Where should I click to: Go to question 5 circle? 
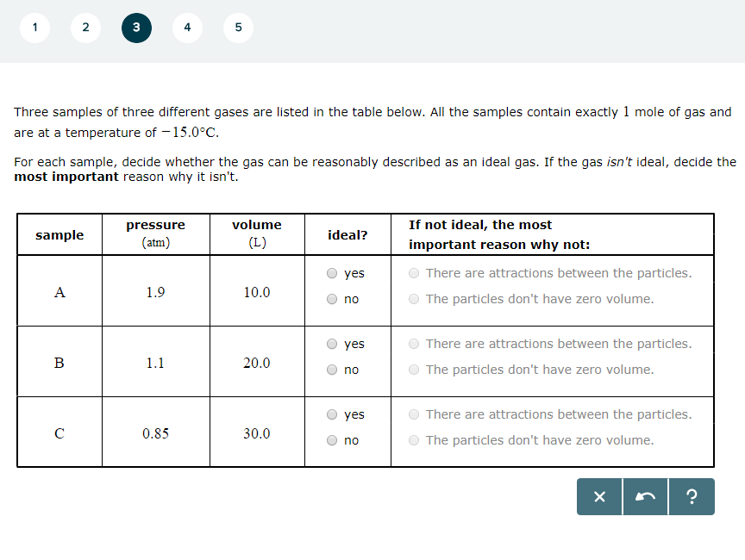click(x=238, y=27)
